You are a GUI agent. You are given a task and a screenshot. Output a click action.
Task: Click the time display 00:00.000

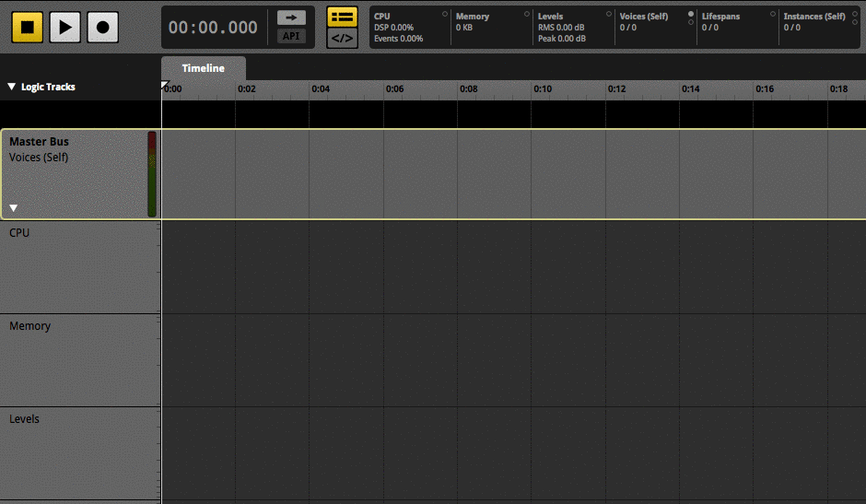pos(213,28)
